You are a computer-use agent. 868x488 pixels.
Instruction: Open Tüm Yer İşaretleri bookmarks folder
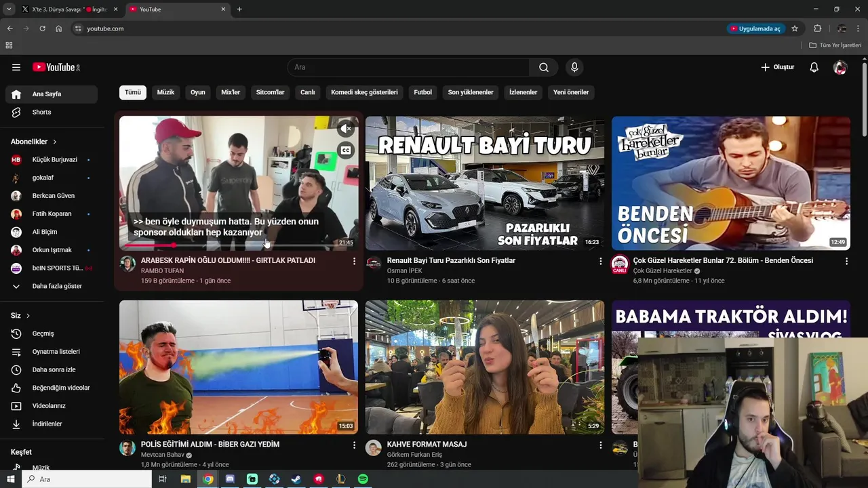tap(835, 45)
